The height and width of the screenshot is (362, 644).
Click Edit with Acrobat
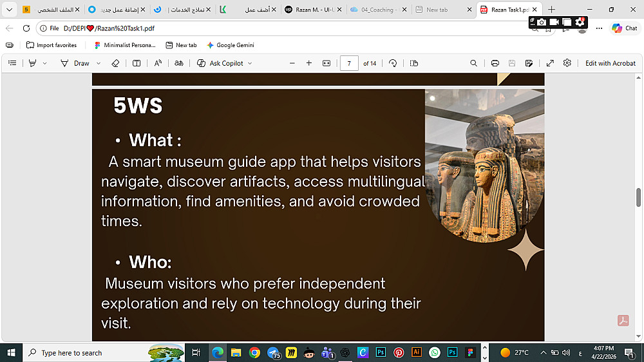(x=610, y=63)
